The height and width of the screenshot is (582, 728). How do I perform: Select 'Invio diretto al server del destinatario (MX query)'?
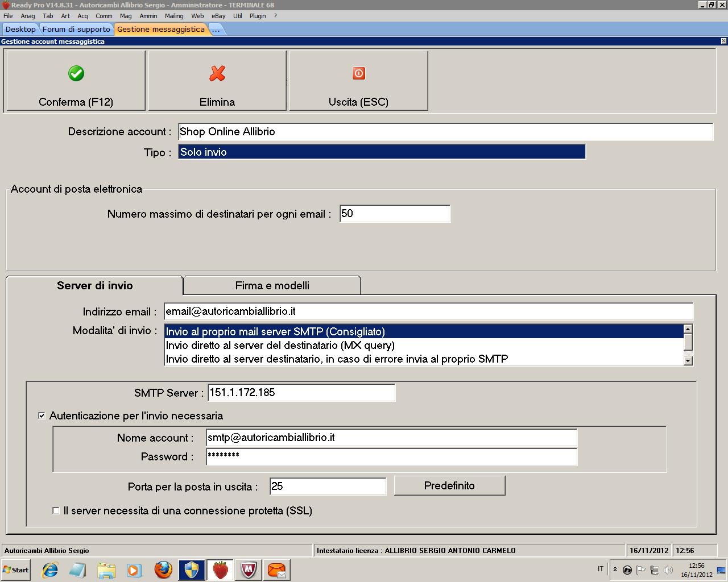[x=424, y=345]
